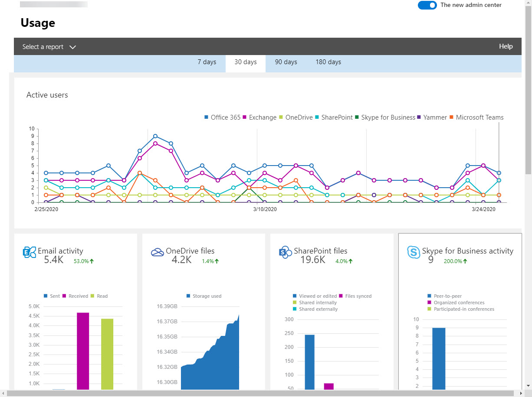532x397 pixels.
Task: Click the 1.4% increase indicator for OneDrive
Action: tap(210, 261)
